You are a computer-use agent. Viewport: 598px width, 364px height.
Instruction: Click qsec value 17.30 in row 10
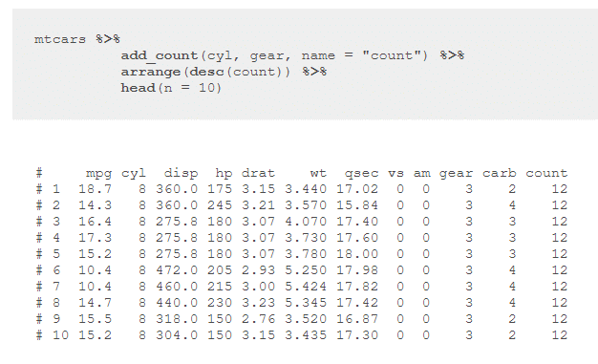(357, 335)
